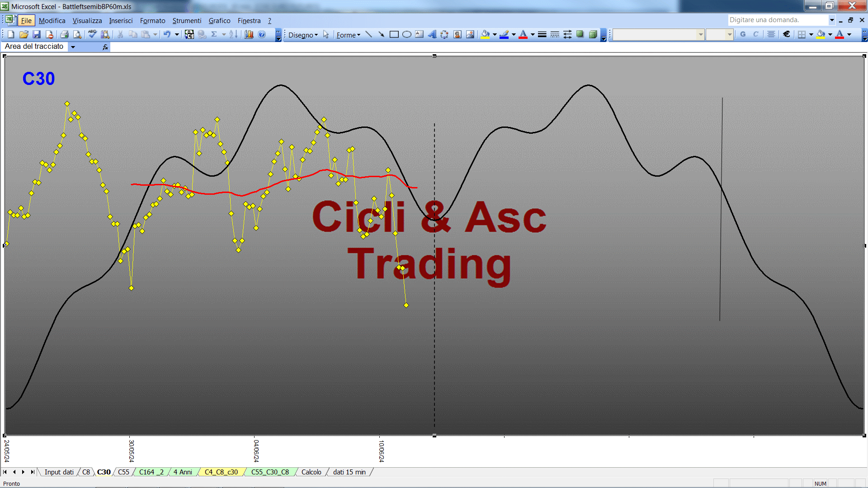Viewport: 868px width, 488px height.
Task: Open the Modifica menu
Action: pyautogui.click(x=52, y=21)
